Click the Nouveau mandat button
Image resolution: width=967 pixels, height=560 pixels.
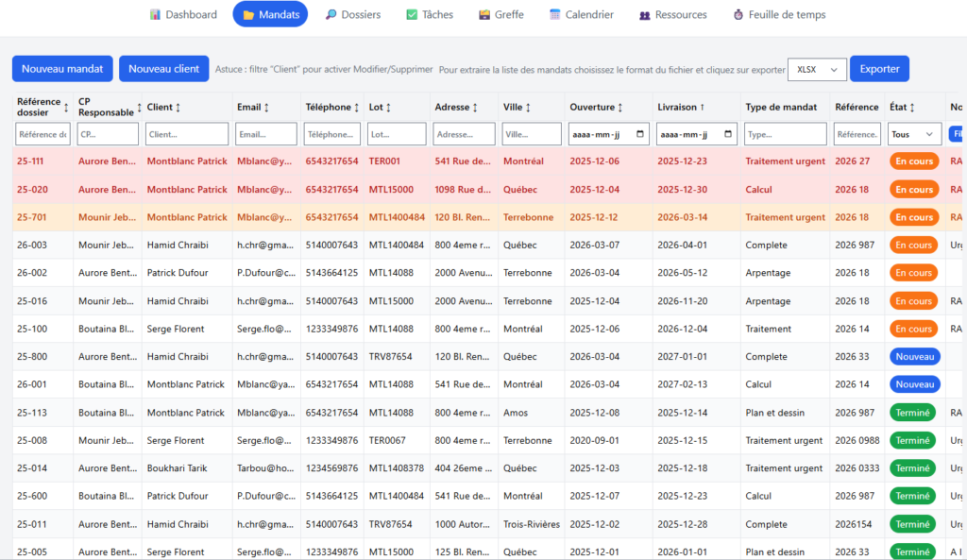(62, 69)
